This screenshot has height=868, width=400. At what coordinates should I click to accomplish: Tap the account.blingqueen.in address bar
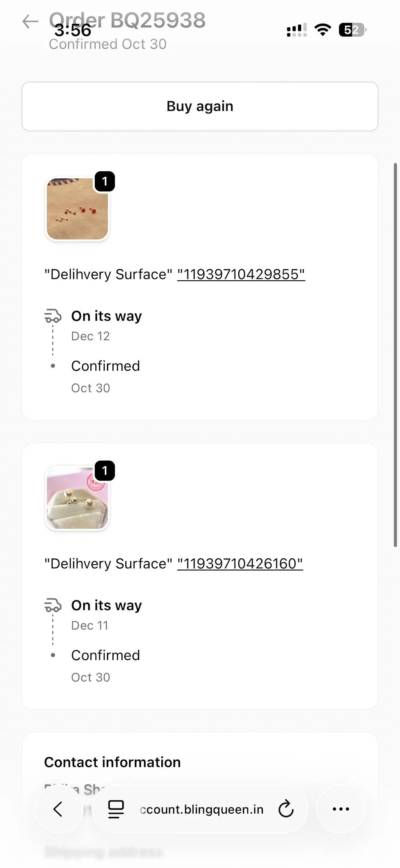pyautogui.click(x=202, y=809)
